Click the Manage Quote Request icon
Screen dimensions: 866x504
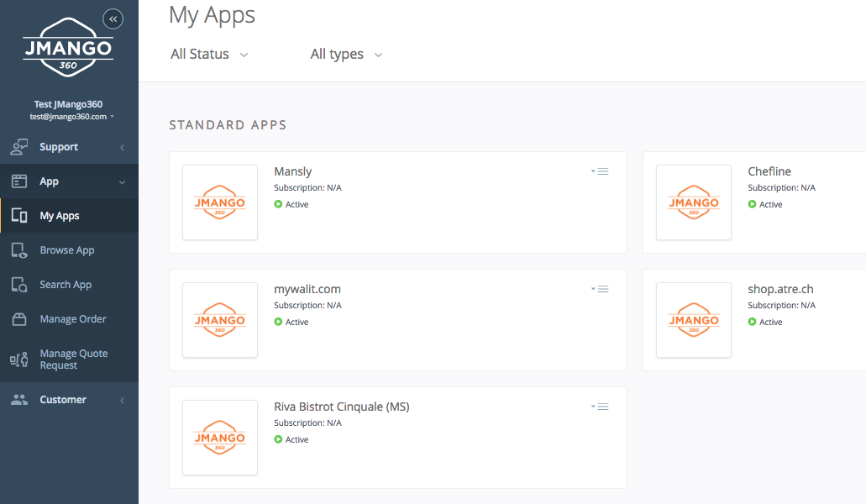click(18, 360)
